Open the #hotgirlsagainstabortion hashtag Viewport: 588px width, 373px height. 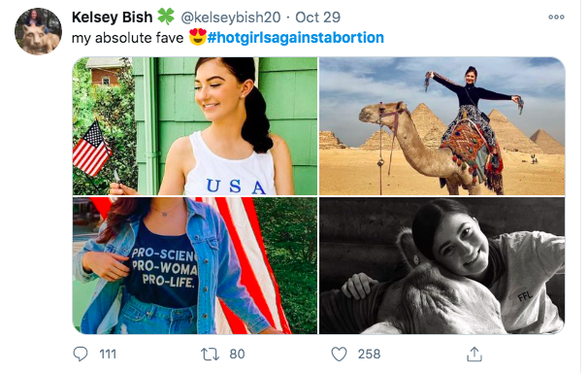pyautogui.click(x=296, y=38)
